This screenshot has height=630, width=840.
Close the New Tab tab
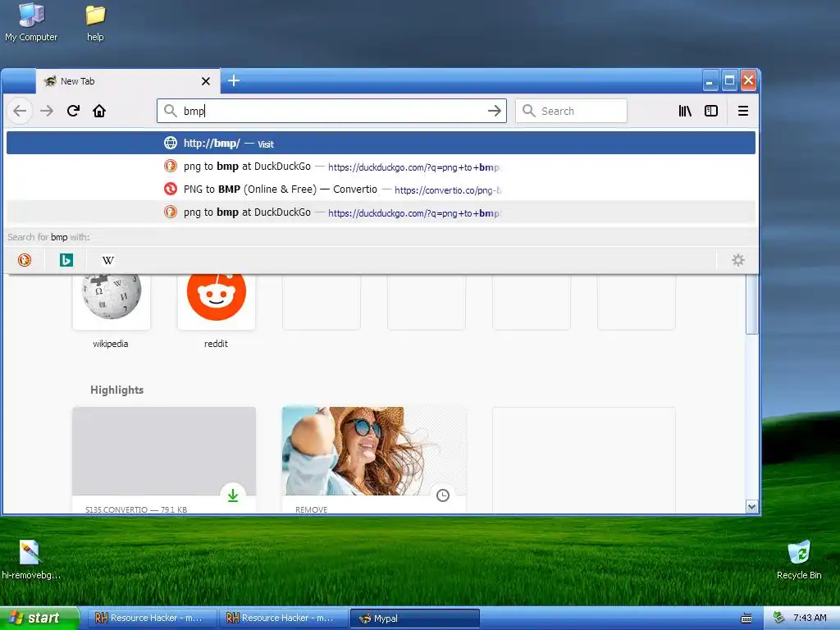(x=206, y=81)
